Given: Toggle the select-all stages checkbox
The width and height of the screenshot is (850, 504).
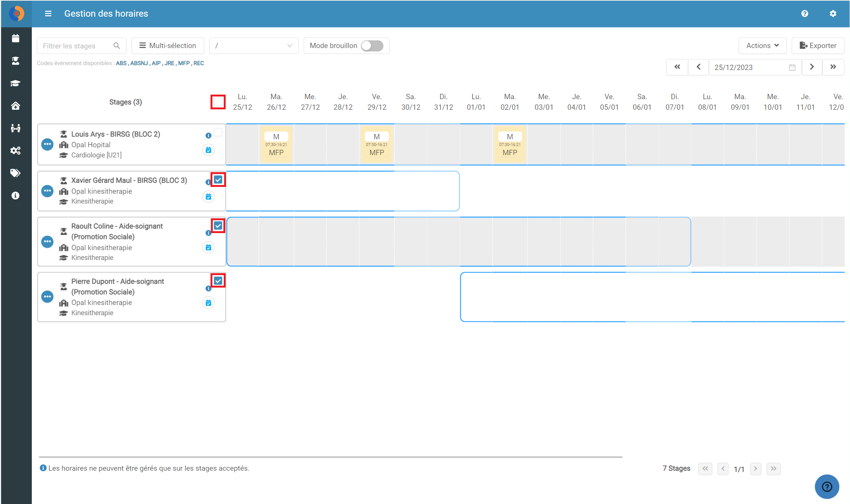Looking at the screenshot, I should pos(218,102).
